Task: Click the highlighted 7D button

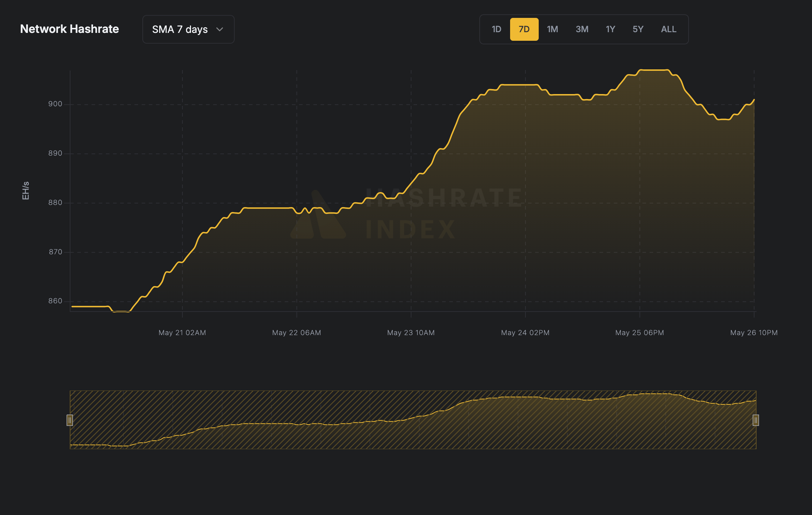Action: click(524, 29)
